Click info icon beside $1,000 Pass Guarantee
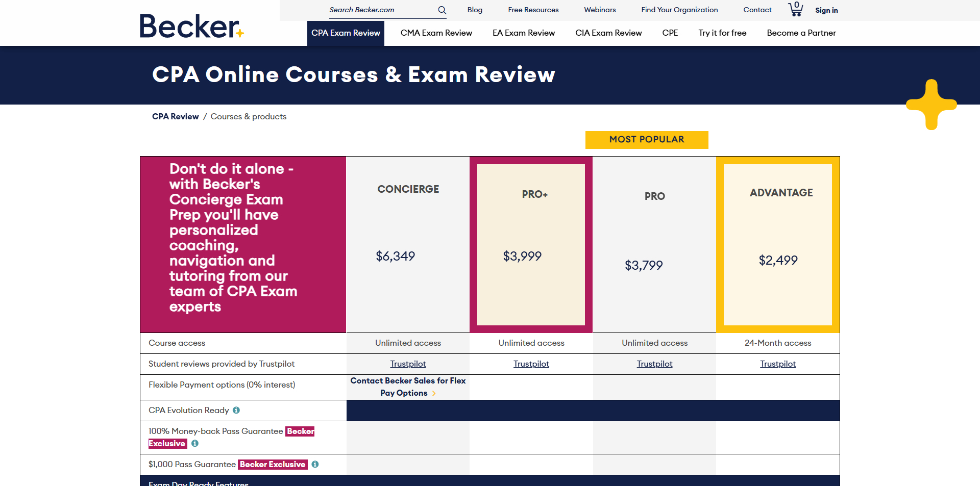The width and height of the screenshot is (980, 486). (x=315, y=464)
